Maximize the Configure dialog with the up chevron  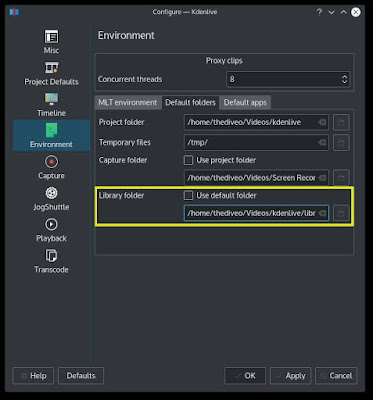(x=344, y=12)
